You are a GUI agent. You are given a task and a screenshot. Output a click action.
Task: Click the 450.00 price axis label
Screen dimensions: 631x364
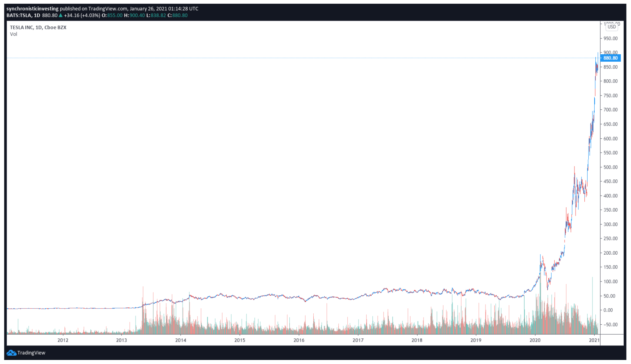[610, 182]
